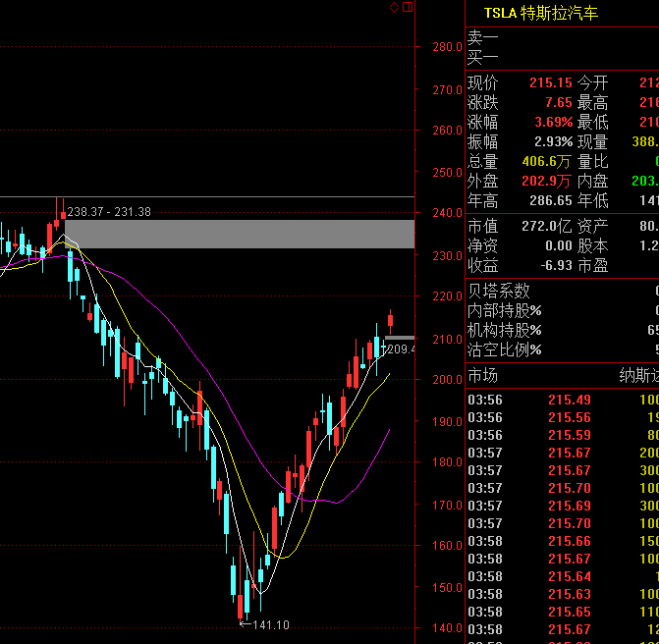Click the 现价 value 215.15
The width and height of the screenshot is (659, 644).
tap(550, 83)
